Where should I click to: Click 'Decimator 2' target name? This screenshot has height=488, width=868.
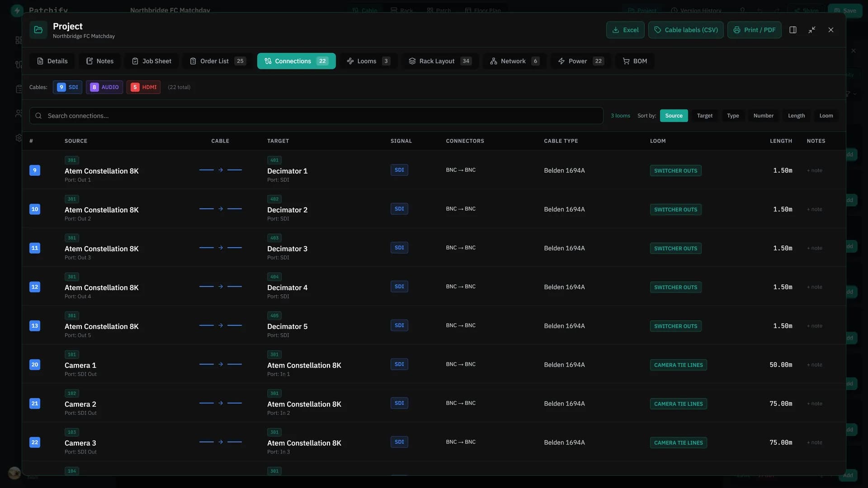point(287,210)
